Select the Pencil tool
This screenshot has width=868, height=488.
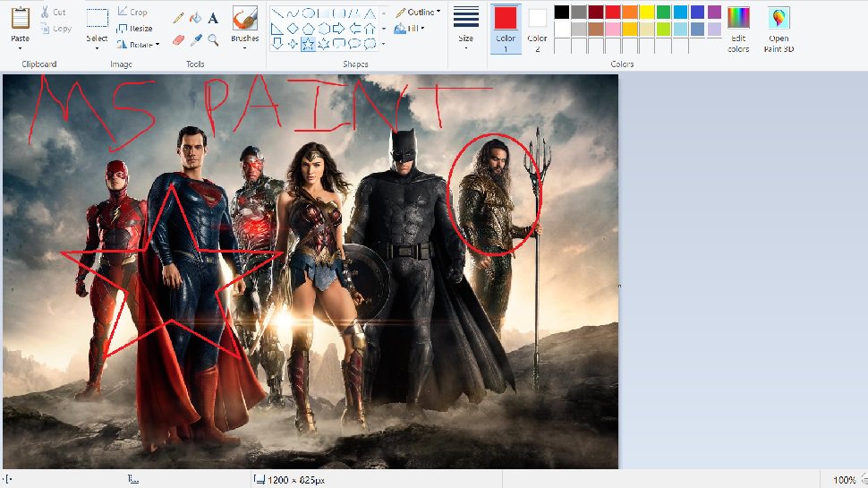(x=178, y=18)
